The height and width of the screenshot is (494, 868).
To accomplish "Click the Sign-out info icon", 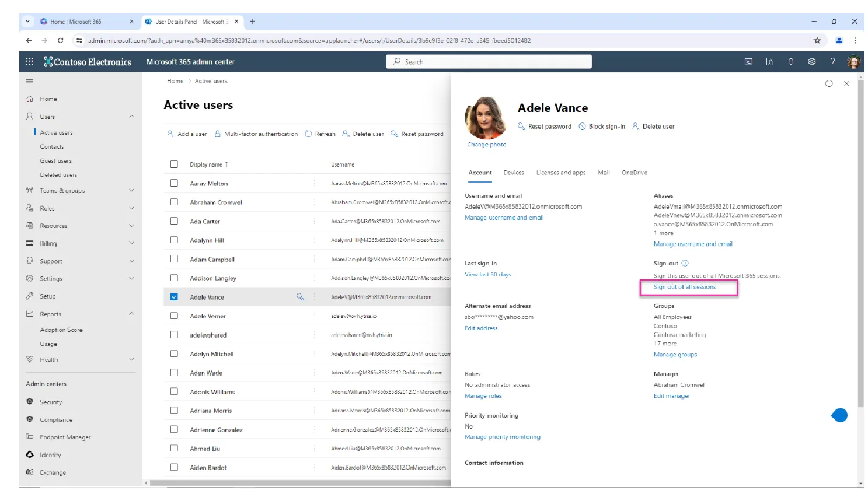I will coord(685,263).
